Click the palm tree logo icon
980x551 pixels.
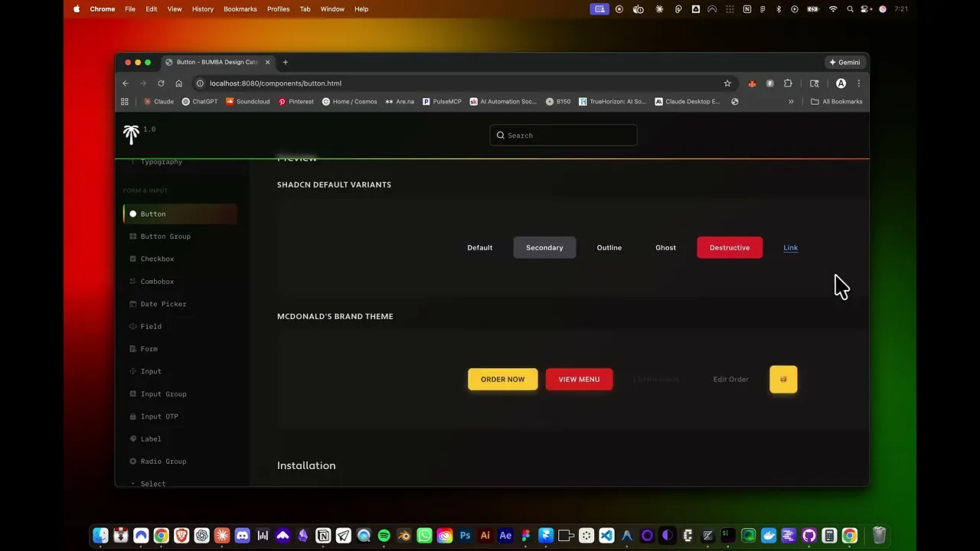[131, 134]
